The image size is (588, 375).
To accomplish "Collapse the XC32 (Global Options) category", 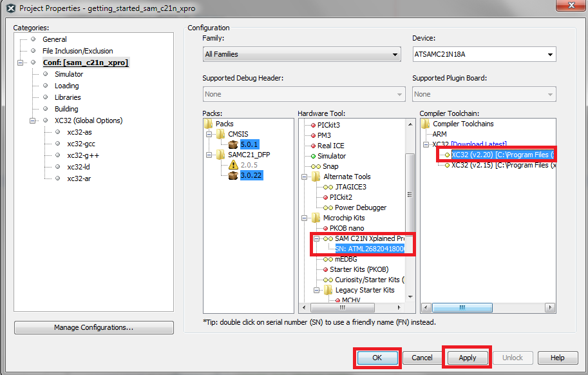I will [x=33, y=120].
